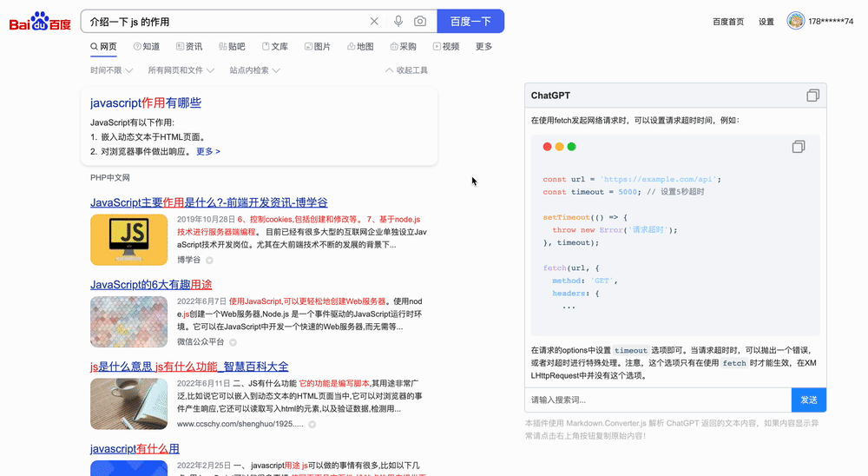Click the user avatar icon
Screen dimensions: 868x476
[x=795, y=21]
